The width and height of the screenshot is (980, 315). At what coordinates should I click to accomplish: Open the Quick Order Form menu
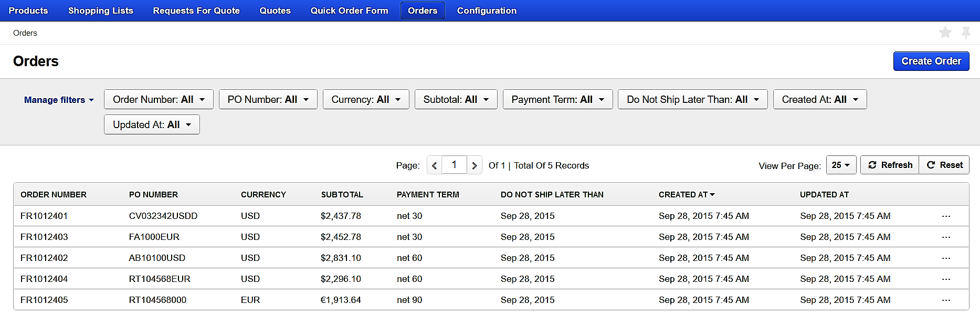tap(349, 10)
